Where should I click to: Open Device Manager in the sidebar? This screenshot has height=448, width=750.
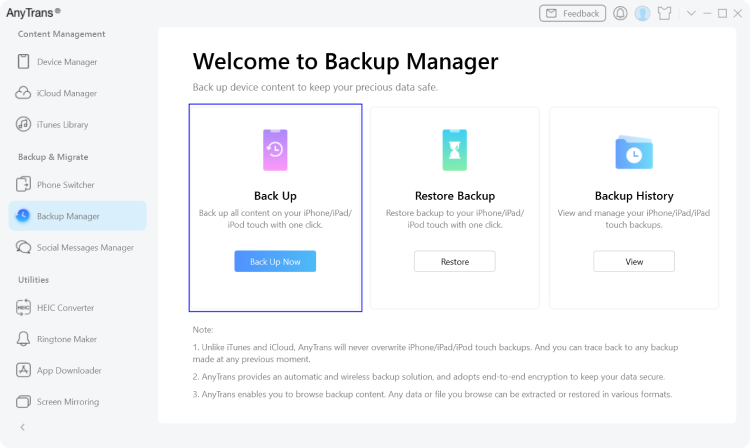tap(67, 62)
